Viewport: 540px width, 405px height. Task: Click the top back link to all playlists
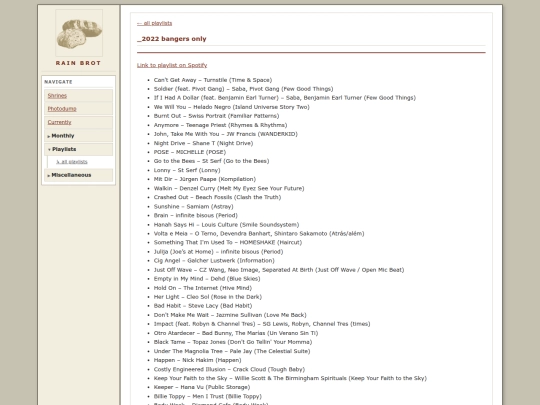(x=154, y=23)
